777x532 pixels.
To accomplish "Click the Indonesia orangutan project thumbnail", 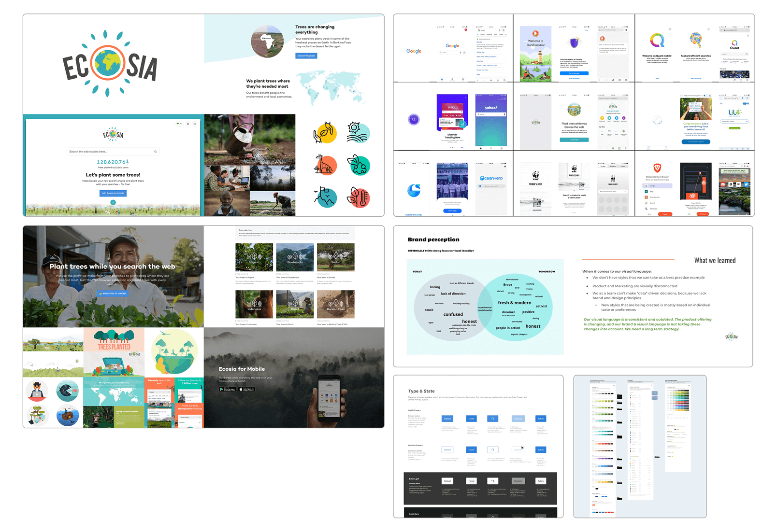I will (x=254, y=304).
